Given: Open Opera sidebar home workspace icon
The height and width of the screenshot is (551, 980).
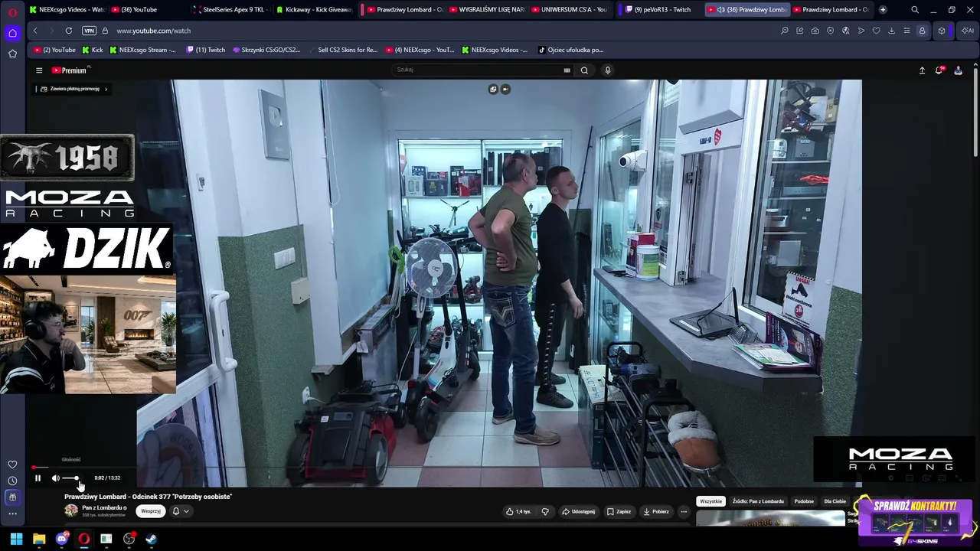Looking at the screenshot, I should (x=12, y=33).
